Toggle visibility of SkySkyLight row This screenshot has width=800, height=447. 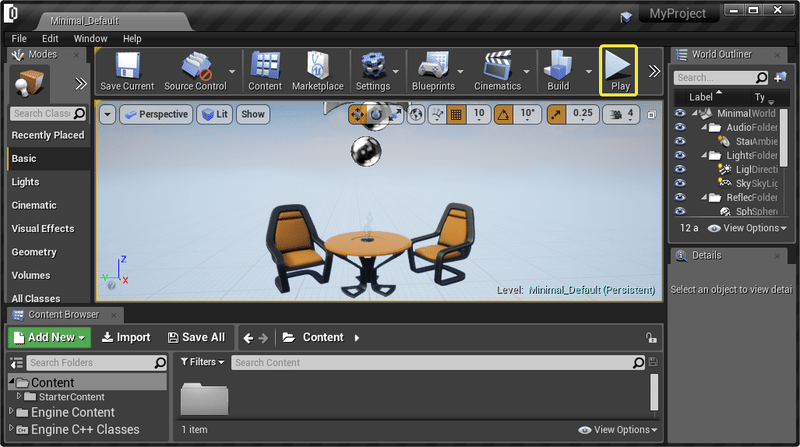680,183
